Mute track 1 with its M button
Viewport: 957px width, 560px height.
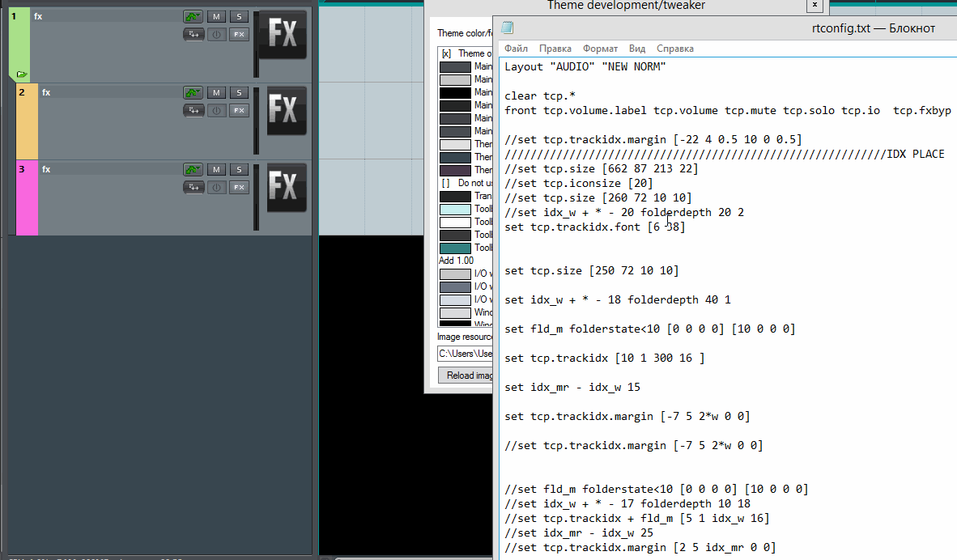pyautogui.click(x=216, y=16)
